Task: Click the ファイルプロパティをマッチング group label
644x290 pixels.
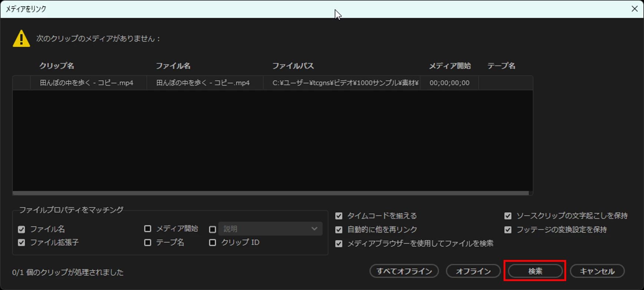Action: [71, 210]
